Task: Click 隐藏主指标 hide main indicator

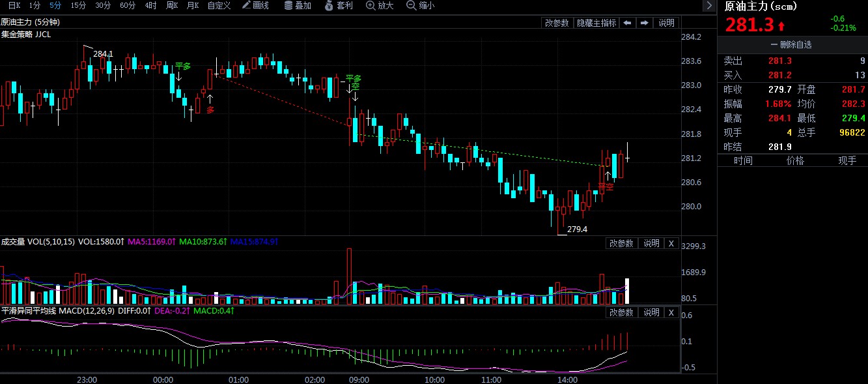Action: [x=596, y=23]
